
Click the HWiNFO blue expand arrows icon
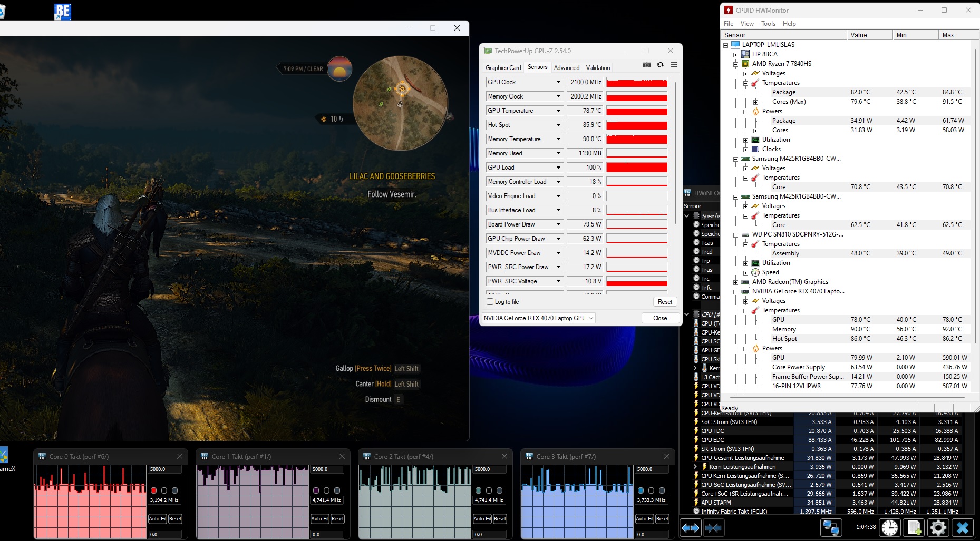690,527
